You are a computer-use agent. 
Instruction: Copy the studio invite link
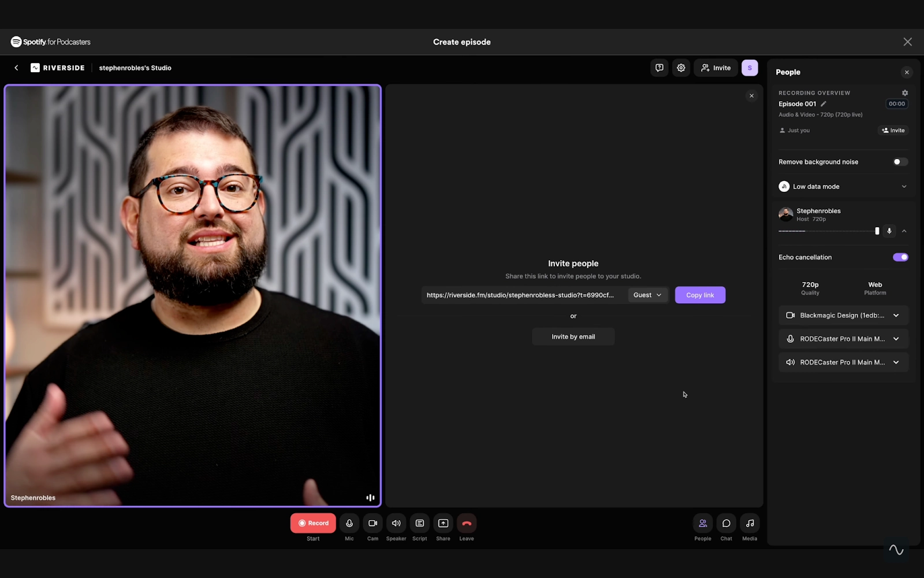point(699,295)
